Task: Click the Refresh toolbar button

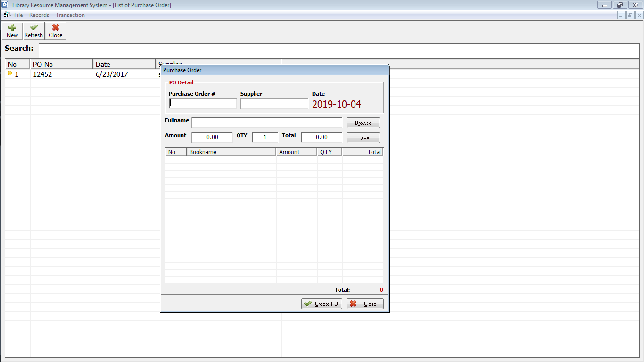Action: [x=33, y=31]
